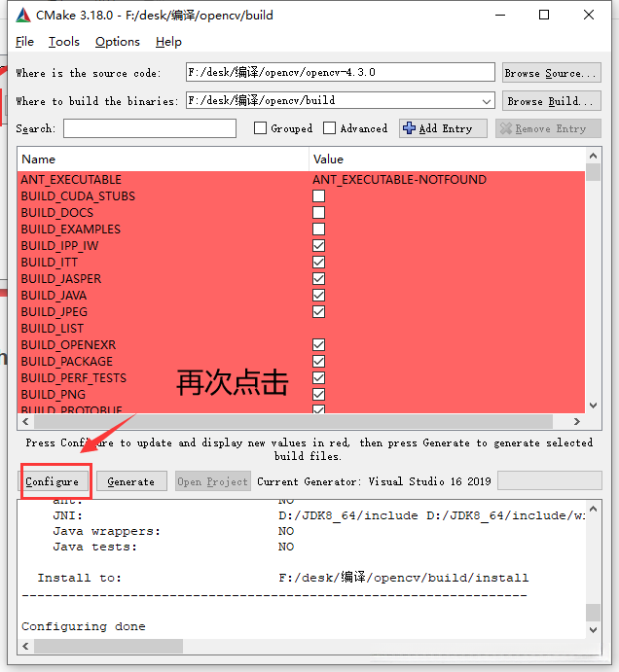Click output log scroll left arrow
Viewport: 619px width, 672px height.
tap(25, 646)
